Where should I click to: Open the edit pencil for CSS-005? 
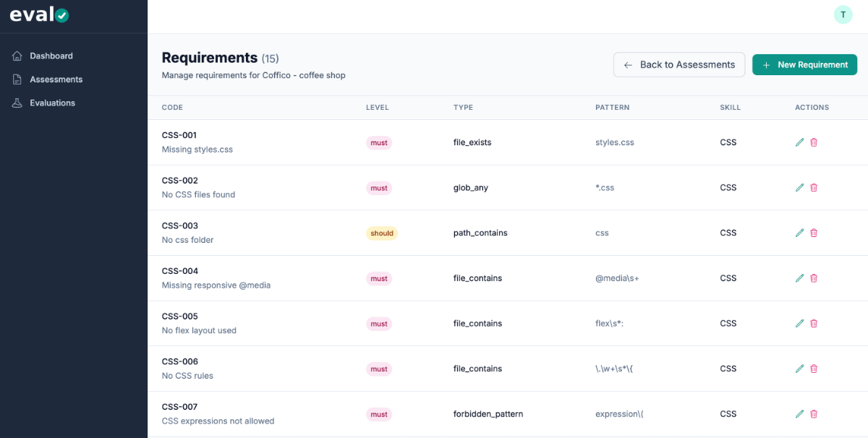tap(799, 323)
